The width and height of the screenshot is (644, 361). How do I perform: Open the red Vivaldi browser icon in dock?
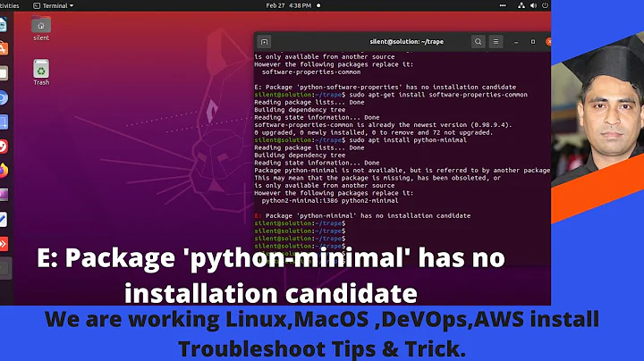pos(4,147)
